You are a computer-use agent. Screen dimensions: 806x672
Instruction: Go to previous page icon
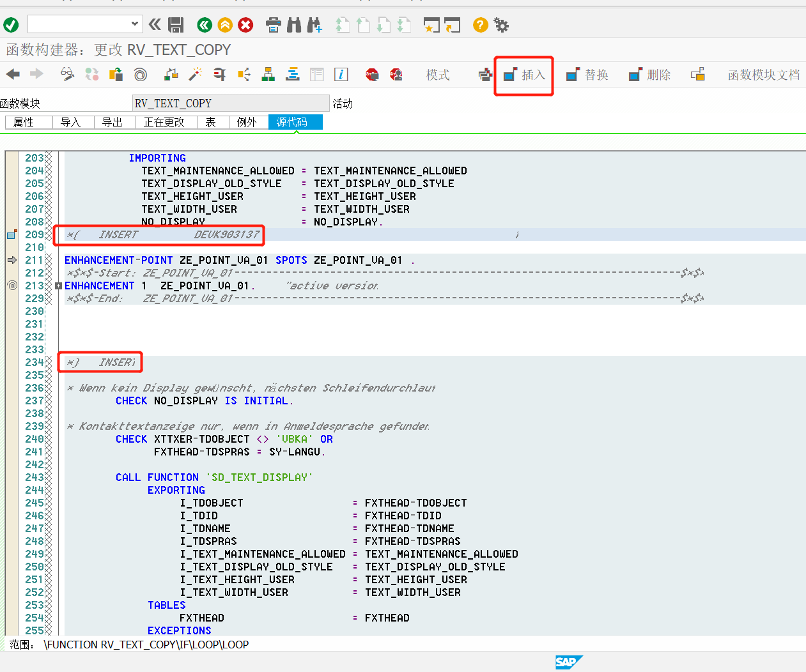[x=363, y=25]
